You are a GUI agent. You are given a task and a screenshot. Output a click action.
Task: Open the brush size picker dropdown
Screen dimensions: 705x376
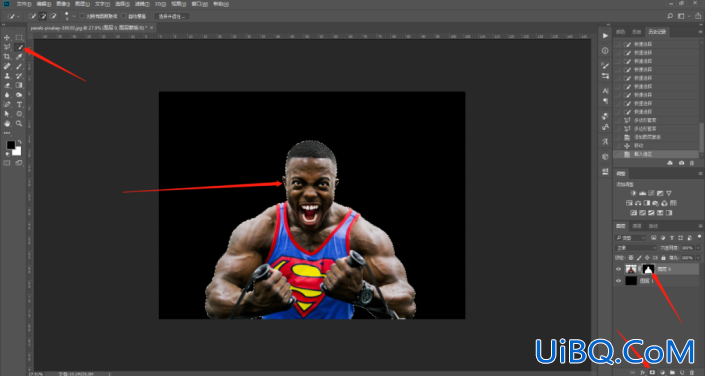pyautogui.click(x=74, y=16)
